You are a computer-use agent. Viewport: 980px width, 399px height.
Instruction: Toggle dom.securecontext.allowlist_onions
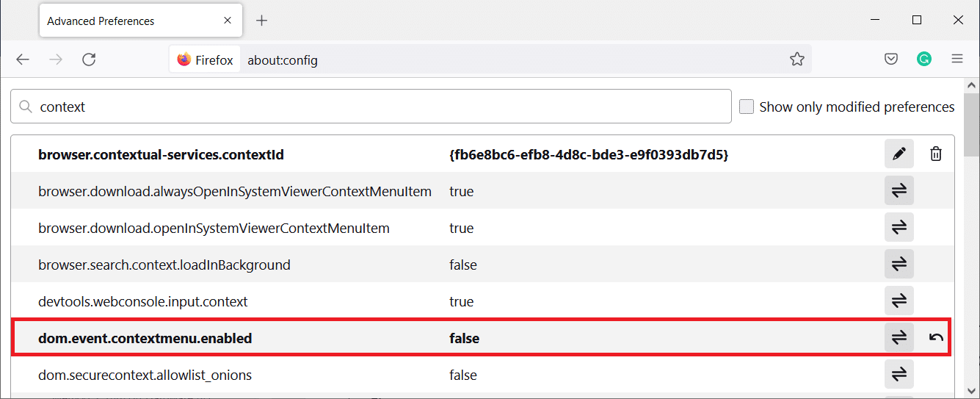pyautogui.click(x=899, y=375)
